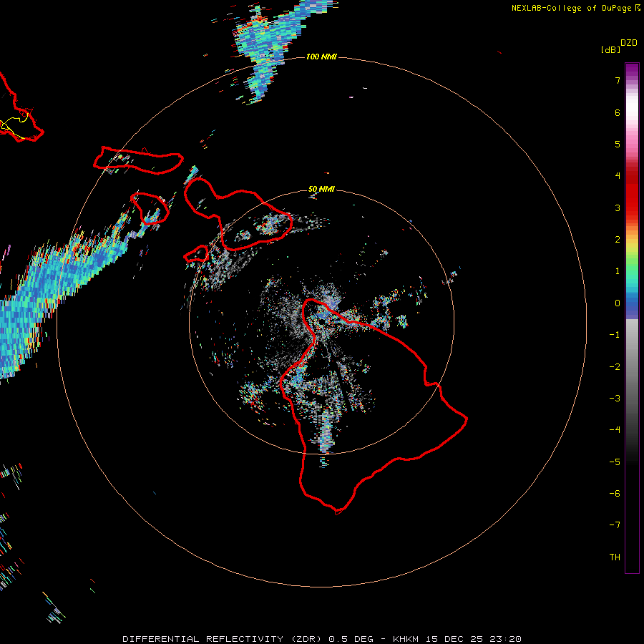
Task: Click the 7 value on color scale
Action: pos(618,80)
